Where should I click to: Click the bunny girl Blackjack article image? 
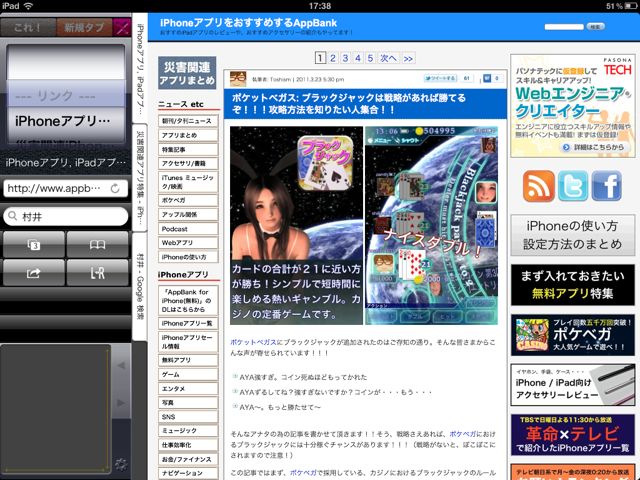click(x=296, y=225)
